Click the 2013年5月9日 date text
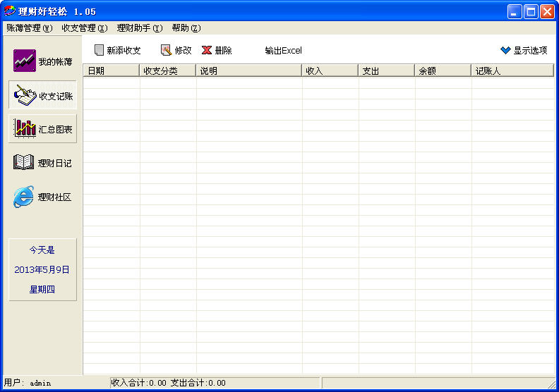 [42, 270]
